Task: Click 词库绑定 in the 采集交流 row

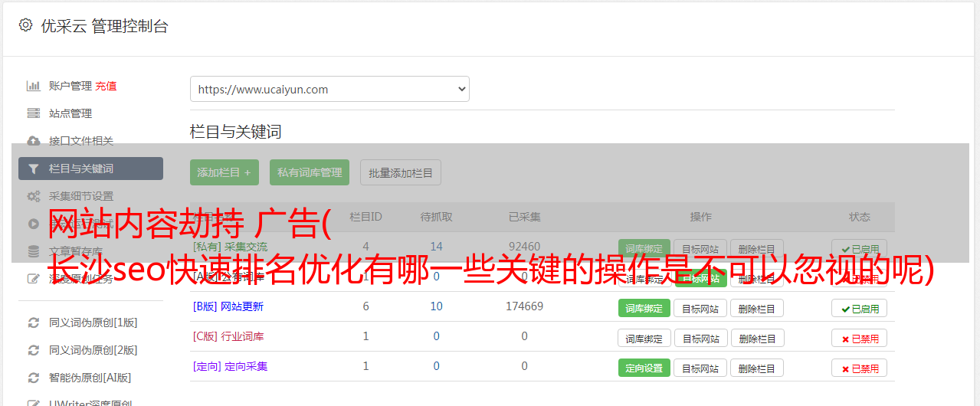Action: (x=644, y=249)
